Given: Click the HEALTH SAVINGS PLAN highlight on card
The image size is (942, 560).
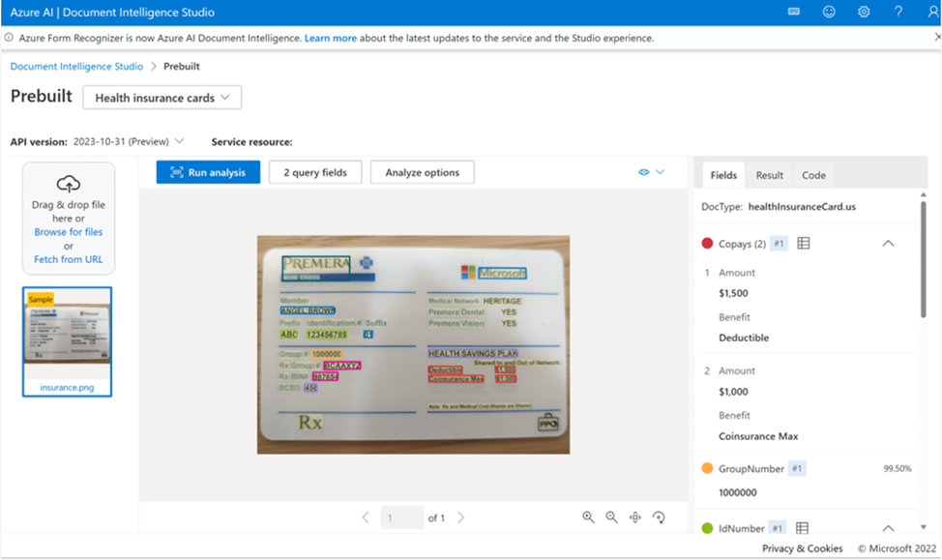Looking at the screenshot, I should click(473, 353).
